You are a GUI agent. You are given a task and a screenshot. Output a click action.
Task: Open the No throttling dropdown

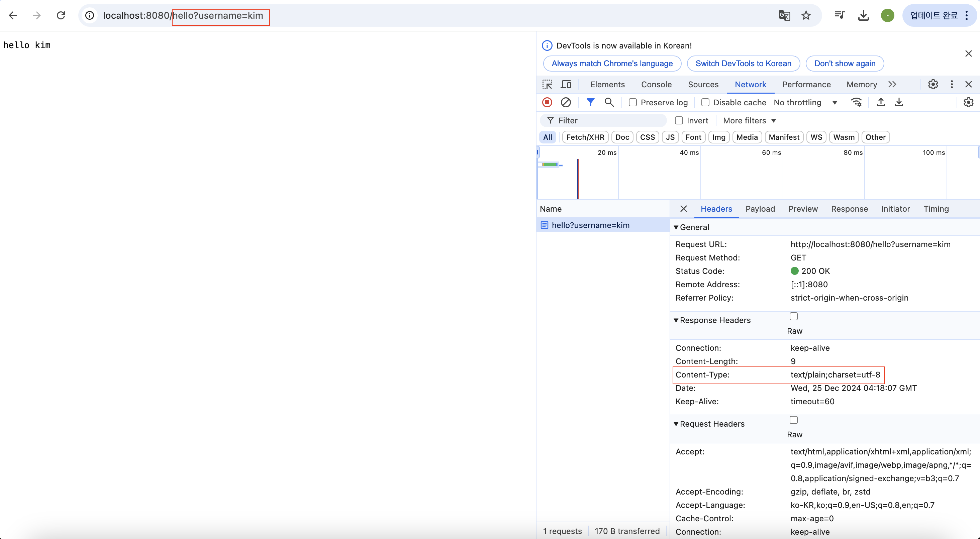(805, 102)
